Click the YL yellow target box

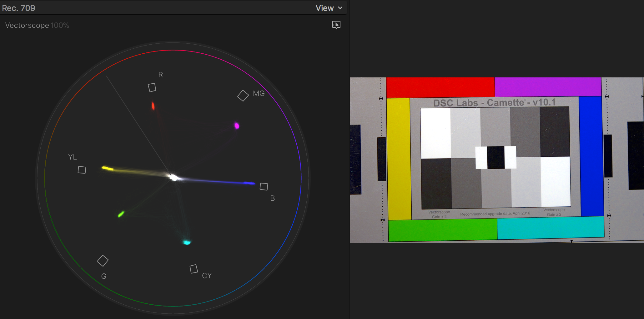[x=82, y=170]
